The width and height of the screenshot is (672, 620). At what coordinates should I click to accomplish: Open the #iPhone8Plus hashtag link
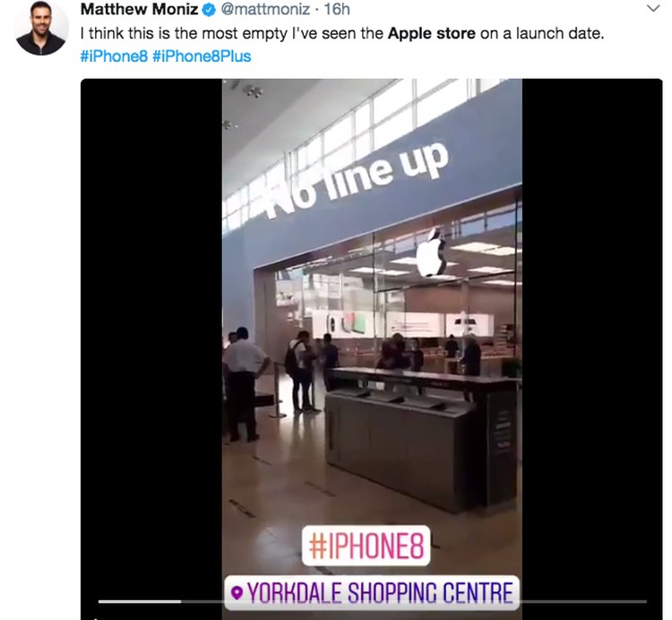coord(202,56)
